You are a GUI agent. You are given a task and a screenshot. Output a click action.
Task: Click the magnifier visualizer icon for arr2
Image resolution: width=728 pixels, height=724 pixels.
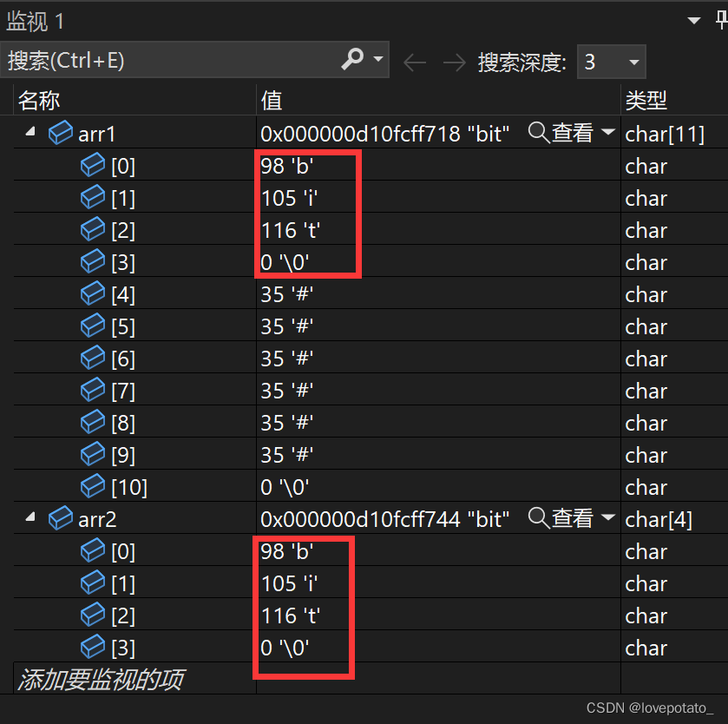[539, 517]
